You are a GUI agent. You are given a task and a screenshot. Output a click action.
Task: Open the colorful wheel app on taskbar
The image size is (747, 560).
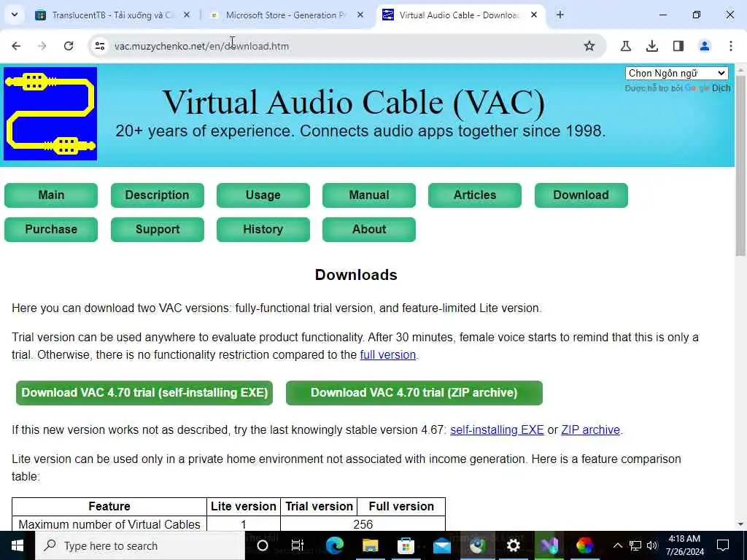click(584, 545)
